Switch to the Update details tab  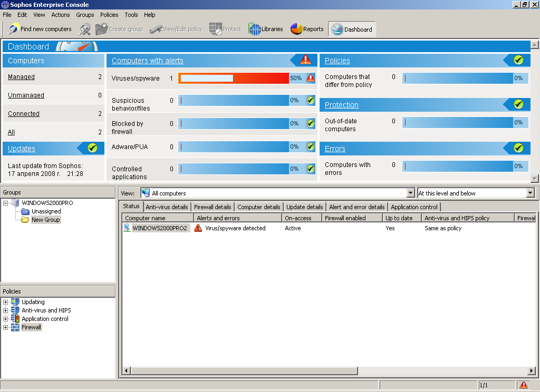click(304, 207)
